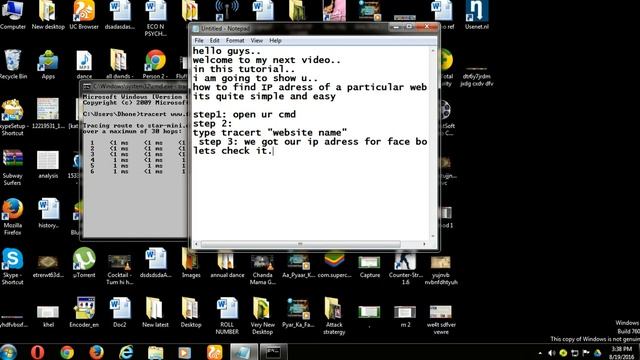Viewport: 640px width, 360px height.
Task: Select the Apps desktop icon
Action: [x=48, y=64]
